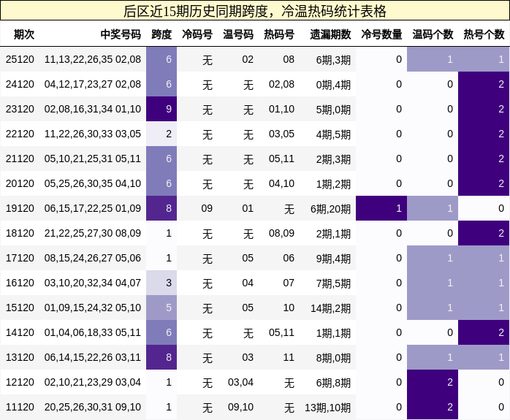Image resolution: width=510 pixels, height=420 pixels.
Task: Click winning numbers 05,25,26,30,35 04,10
Action: pyautogui.click(x=93, y=183)
